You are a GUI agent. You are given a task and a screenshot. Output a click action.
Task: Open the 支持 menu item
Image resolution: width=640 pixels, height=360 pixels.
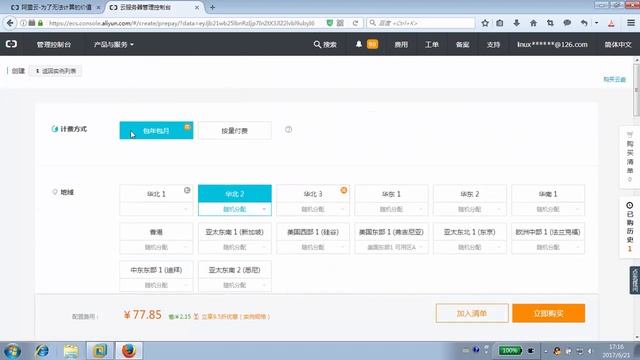(493, 44)
